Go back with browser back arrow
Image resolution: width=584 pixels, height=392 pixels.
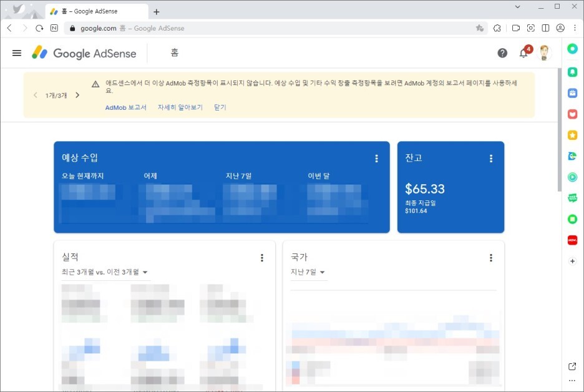(10, 28)
